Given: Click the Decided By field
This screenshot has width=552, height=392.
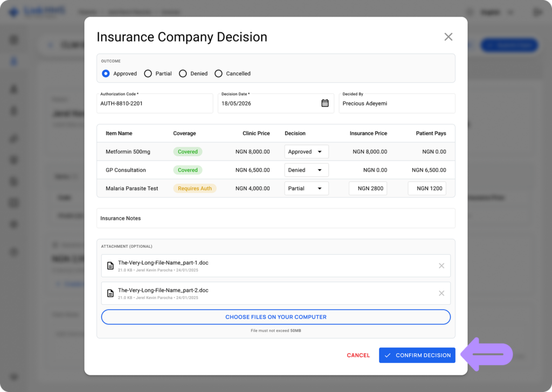Looking at the screenshot, I should click(397, 103).
